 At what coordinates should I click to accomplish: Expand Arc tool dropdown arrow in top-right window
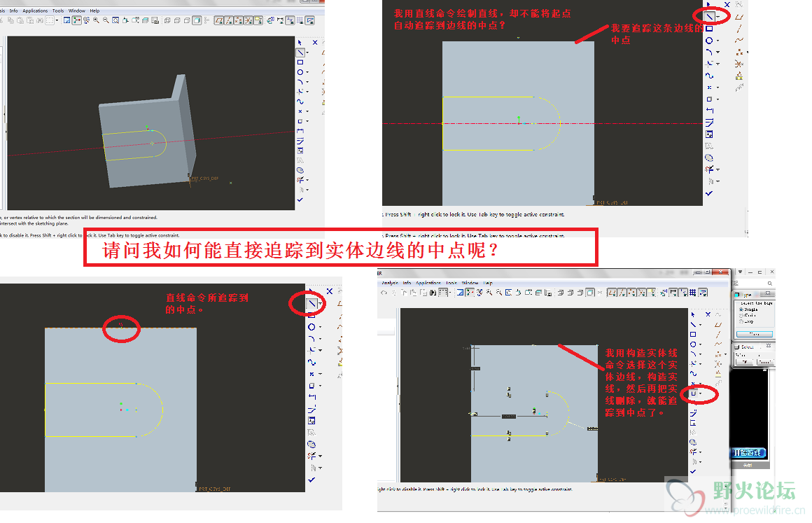[717, 53]
